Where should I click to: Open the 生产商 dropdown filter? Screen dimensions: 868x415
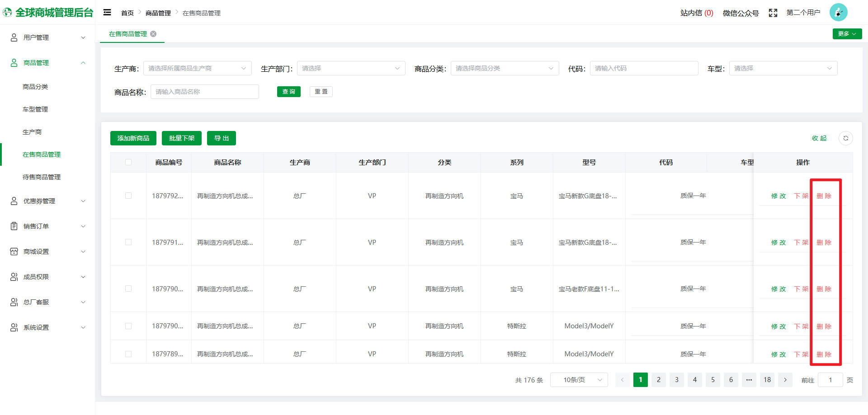[x=197, y=68]
